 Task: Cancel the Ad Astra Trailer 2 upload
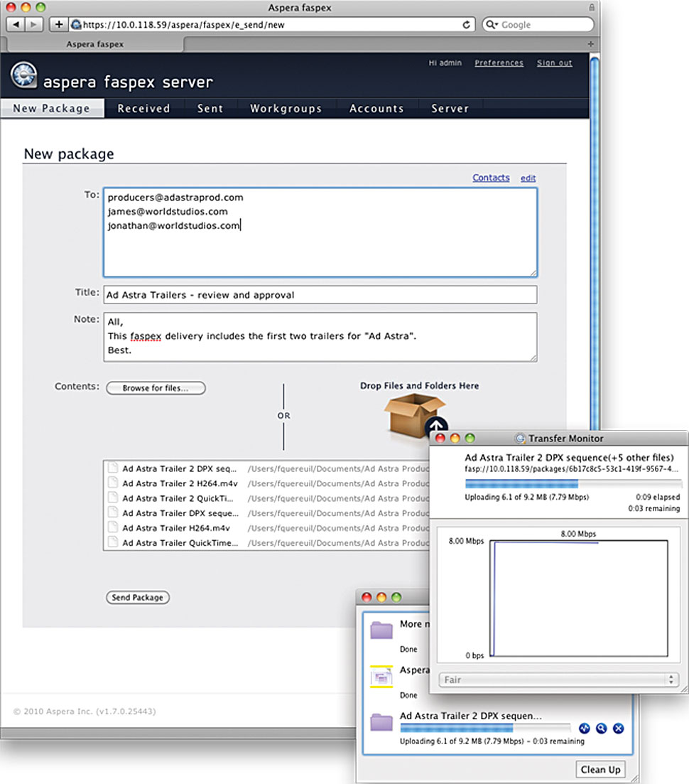618,729
